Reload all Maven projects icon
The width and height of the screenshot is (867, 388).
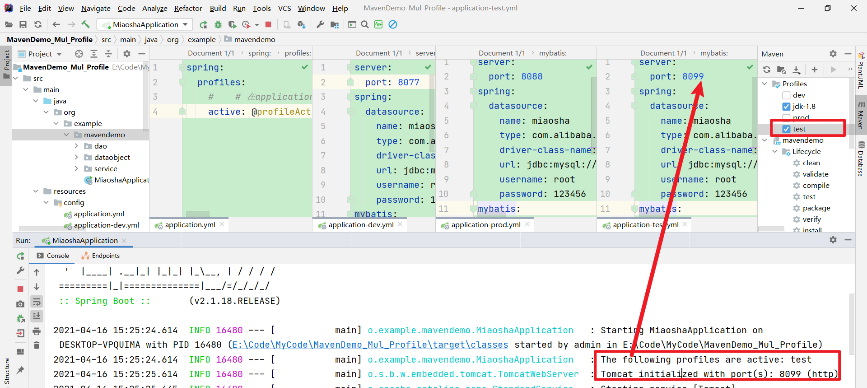point(767,70)
